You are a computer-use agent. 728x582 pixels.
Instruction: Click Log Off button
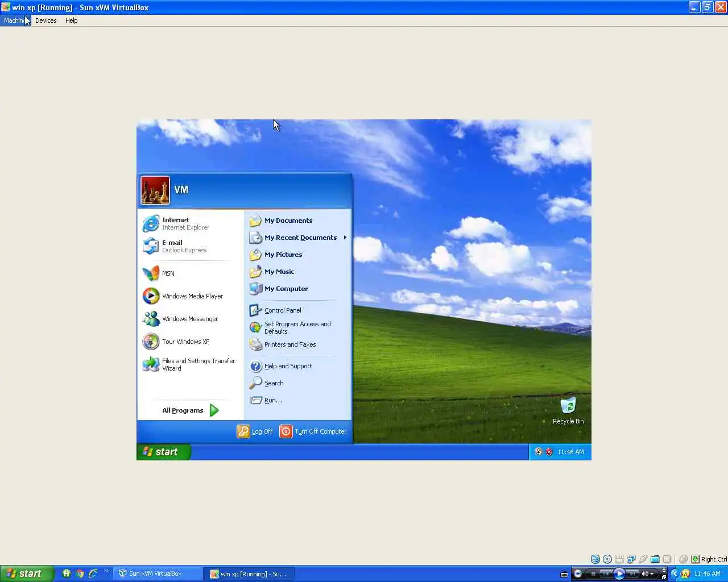(255, 431)
